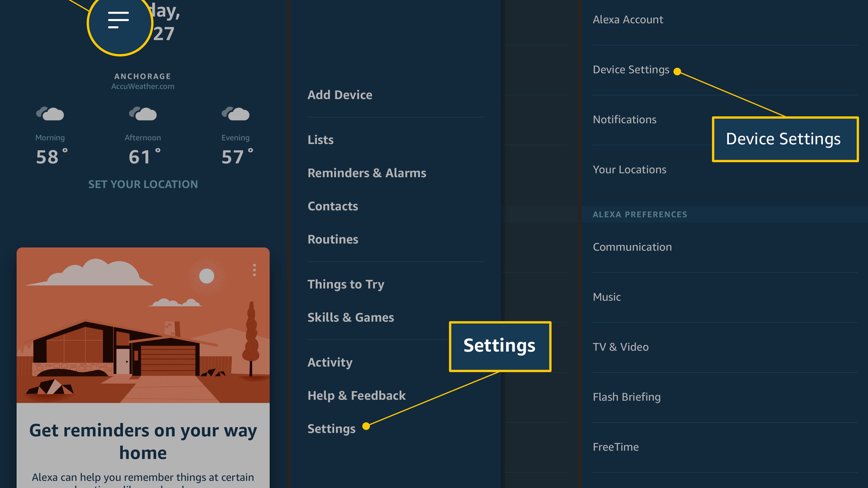
Task: Select Things to Try menu item
Action: [x=346, y=285]
